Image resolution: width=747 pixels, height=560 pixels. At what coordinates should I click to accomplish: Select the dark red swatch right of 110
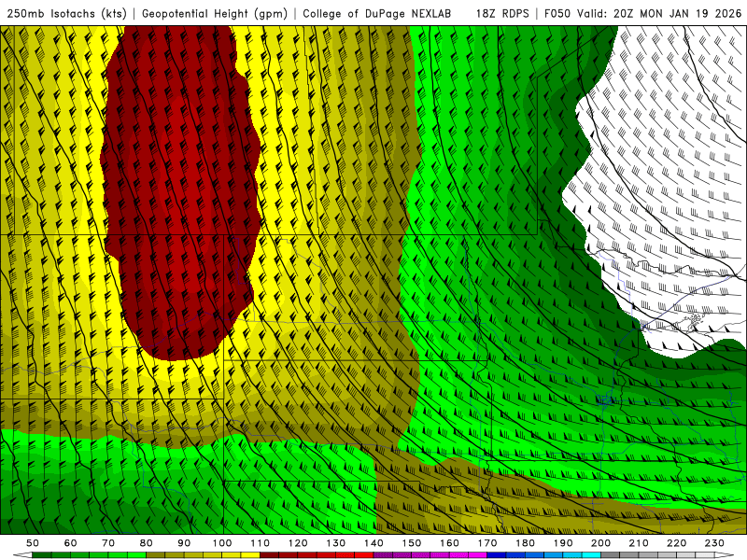pos(269,555)
